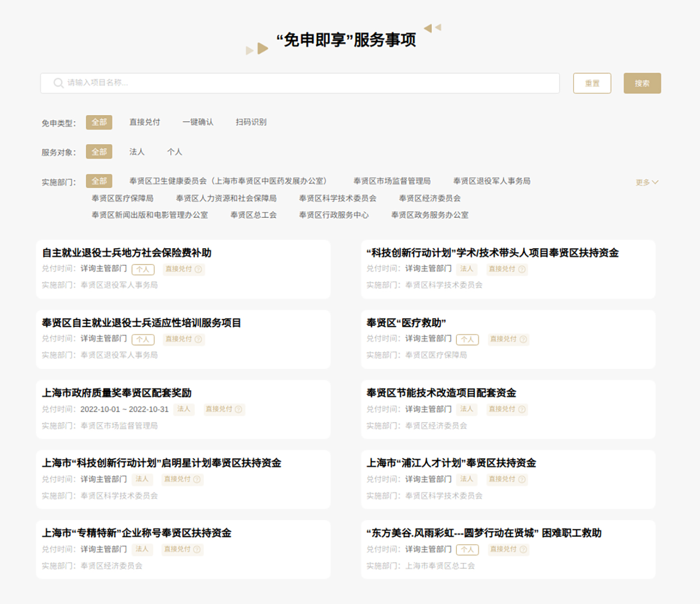Click 直接兑付 tag in 节能技术改造项目 card
Image resolution: width=700 pixels, height=604 pixels.
point(507,409)
